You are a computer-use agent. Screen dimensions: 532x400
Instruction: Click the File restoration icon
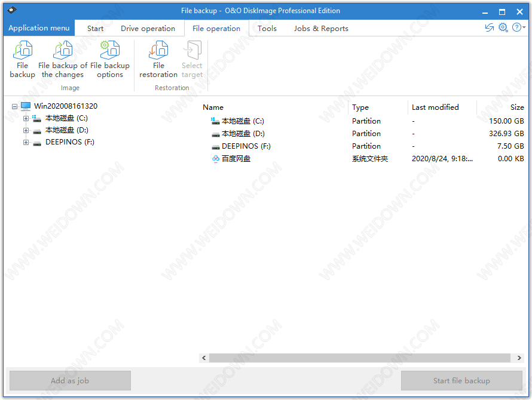pos(158,50)
